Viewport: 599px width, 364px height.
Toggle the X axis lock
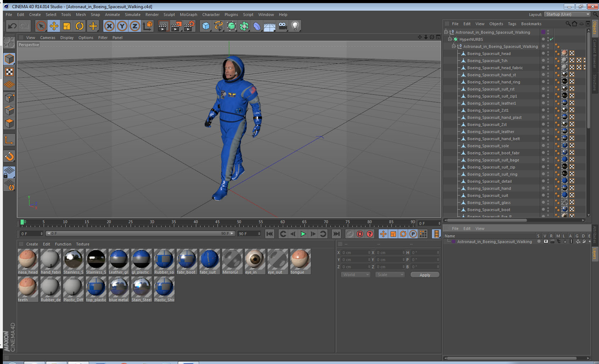(109, 26)
